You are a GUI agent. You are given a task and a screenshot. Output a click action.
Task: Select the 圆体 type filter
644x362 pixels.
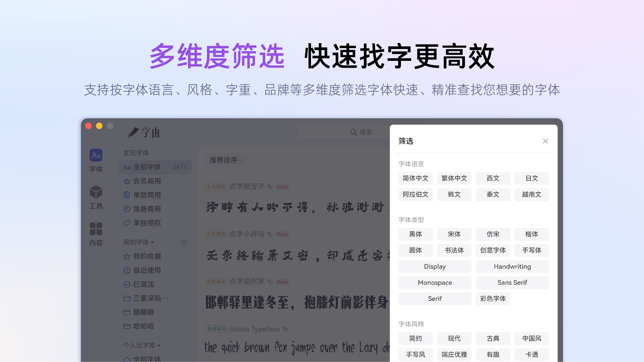[x=415, y=250]
